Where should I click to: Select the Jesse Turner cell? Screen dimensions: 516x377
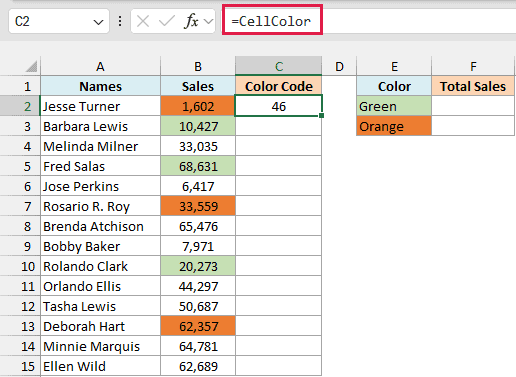pos(101,106)
